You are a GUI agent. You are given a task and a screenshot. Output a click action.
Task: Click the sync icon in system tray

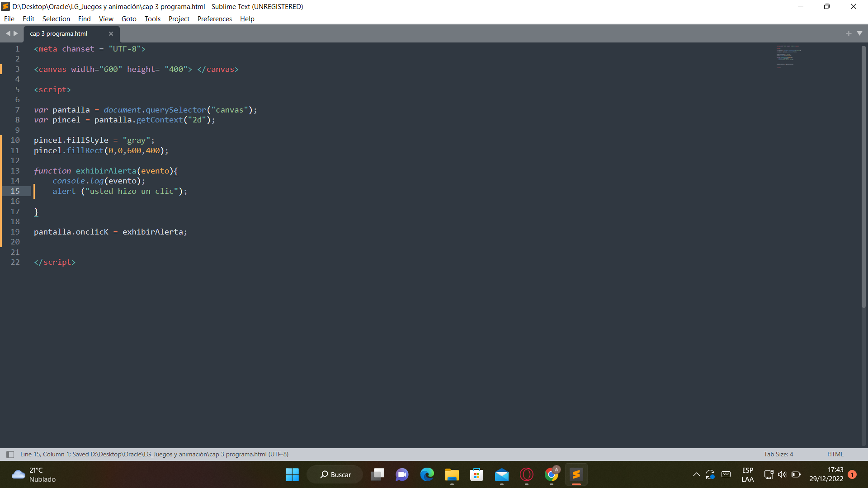tap(710, 474)
